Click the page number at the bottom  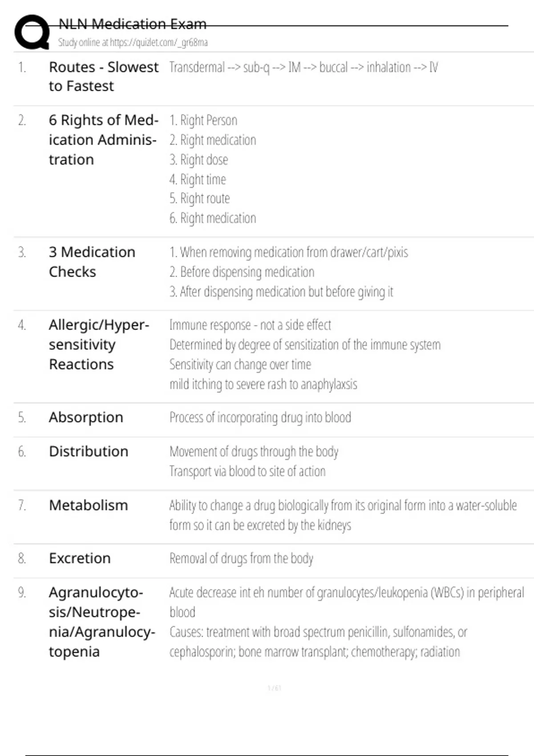click(x=275, y=688)
